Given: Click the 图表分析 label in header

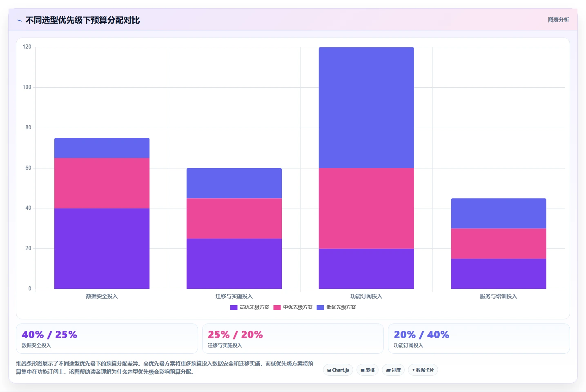Looking at the screenshot, I should [558, 20].
